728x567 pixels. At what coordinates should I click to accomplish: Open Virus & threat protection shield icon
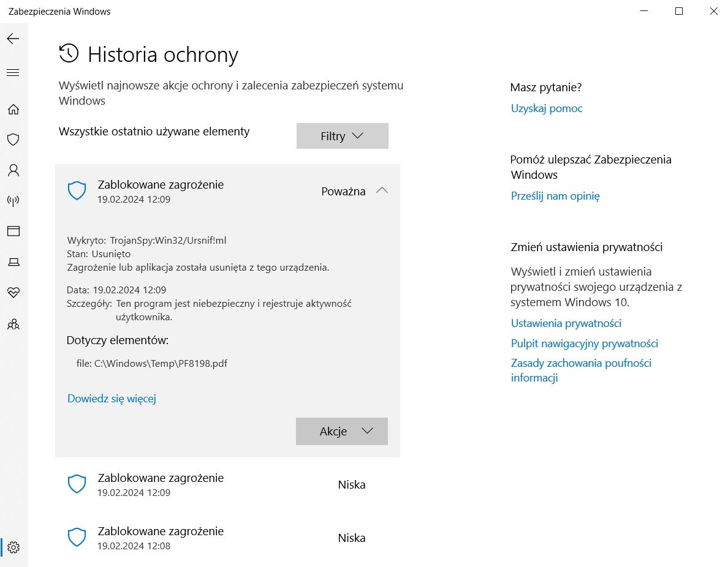13,140
